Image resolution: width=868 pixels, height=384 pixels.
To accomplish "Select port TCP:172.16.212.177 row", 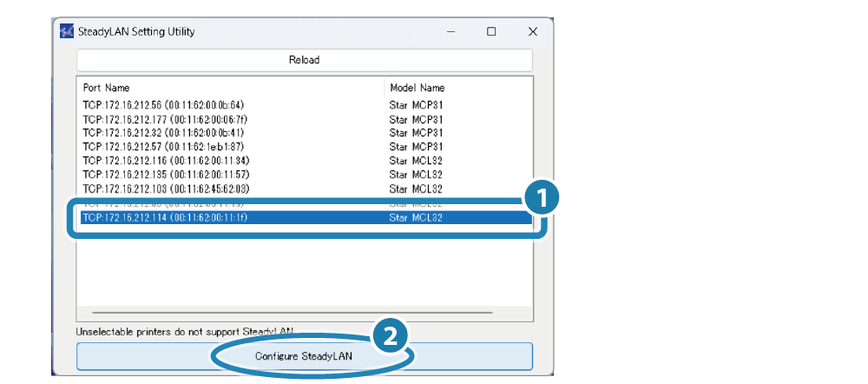I will 306,119.
